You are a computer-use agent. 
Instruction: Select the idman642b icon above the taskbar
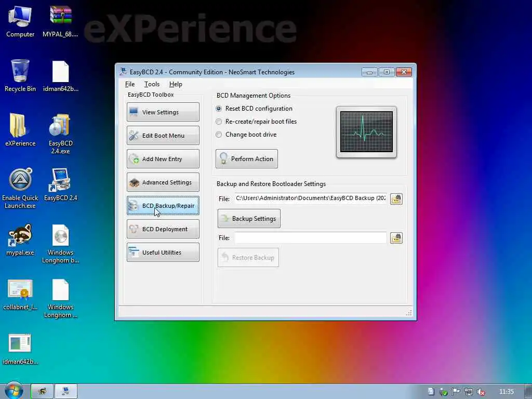pyautogui.click(x=20, y=349)
